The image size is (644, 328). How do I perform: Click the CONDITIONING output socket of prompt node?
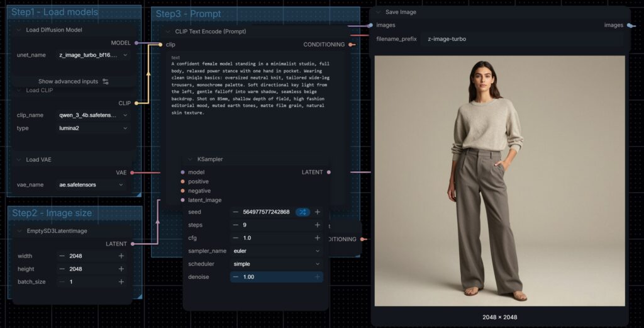pos(350,45)
